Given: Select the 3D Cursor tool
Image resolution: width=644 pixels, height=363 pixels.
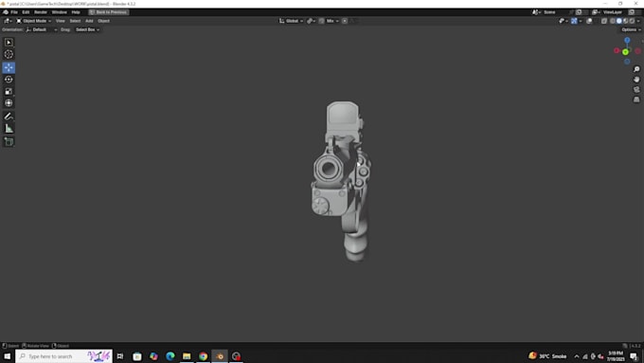Looking at the screenshot, I should pyautogui.click(x=9, y=54).
